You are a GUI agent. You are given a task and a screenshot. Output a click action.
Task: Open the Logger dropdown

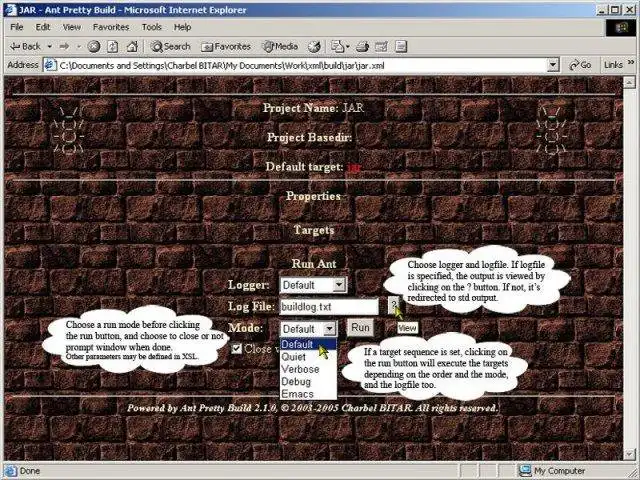pyautogui.click(x=313, y=285)
